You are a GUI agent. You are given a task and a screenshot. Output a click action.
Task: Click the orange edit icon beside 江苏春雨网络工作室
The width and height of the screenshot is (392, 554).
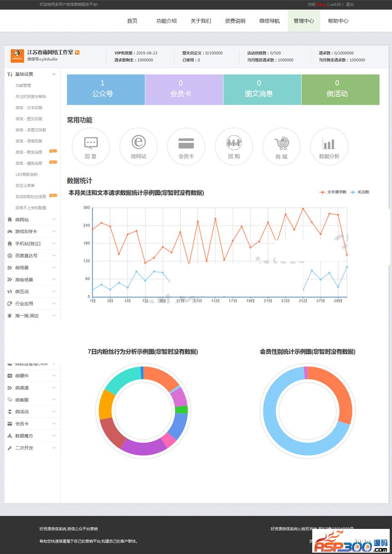coord(77,52)
